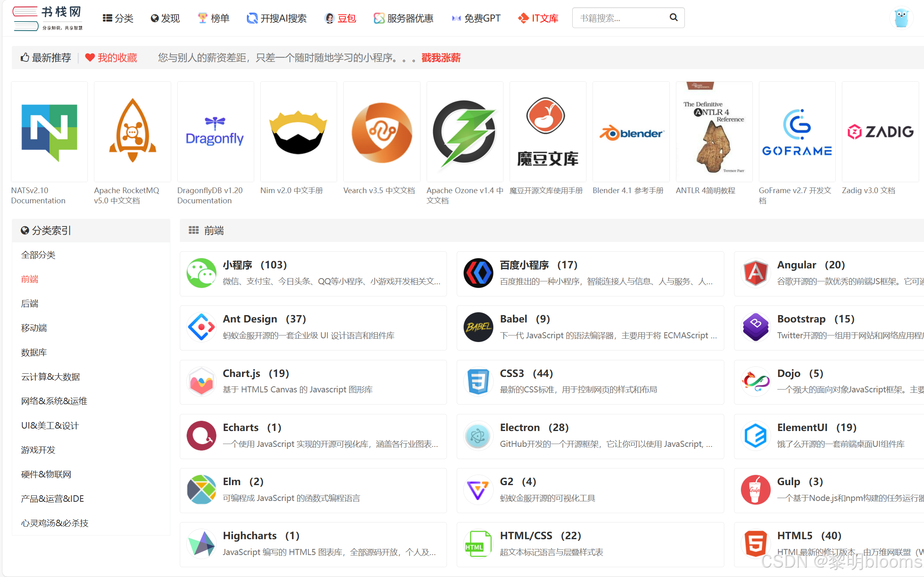Select 数据库 category
The image size is (924, 577).
[x=34, y=353]
